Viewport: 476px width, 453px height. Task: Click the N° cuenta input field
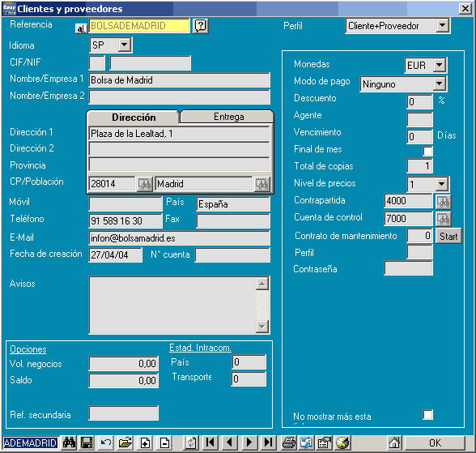[232, 255]
